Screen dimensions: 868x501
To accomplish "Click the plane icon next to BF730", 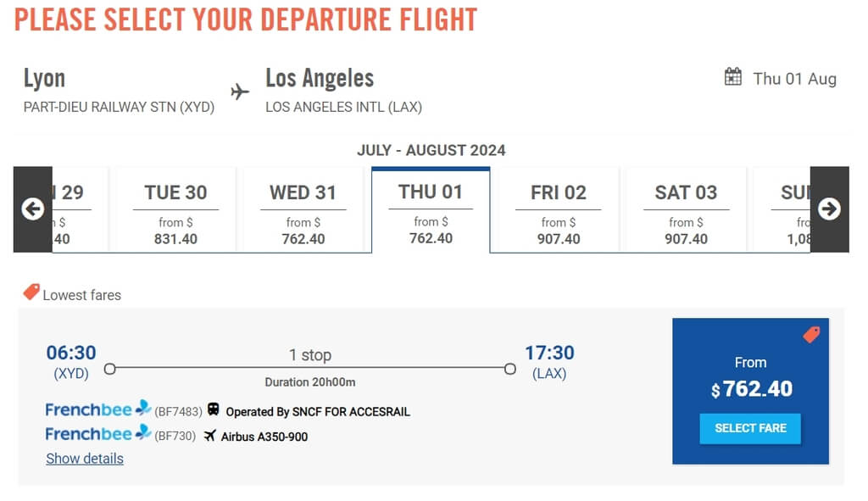I will pyautogui.click(x=210, y=436).
